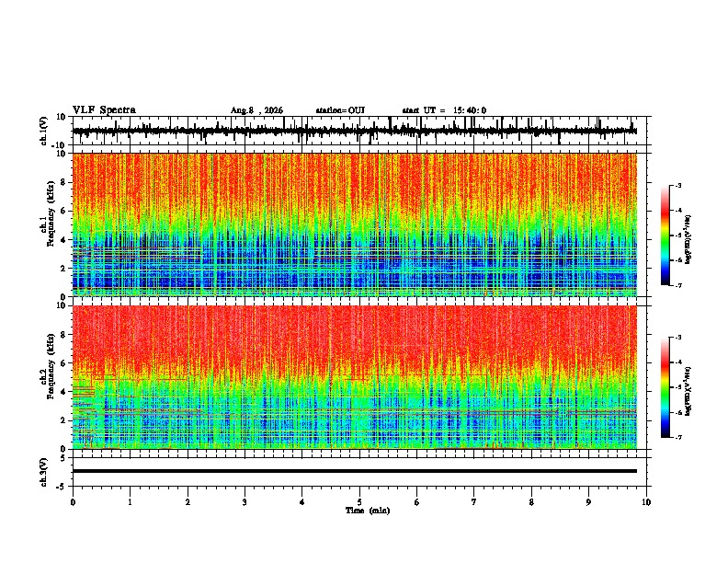728x563 pixels.
Task: Click the "ch.3(V)" vertical axis label
Action: pos(44,473)
